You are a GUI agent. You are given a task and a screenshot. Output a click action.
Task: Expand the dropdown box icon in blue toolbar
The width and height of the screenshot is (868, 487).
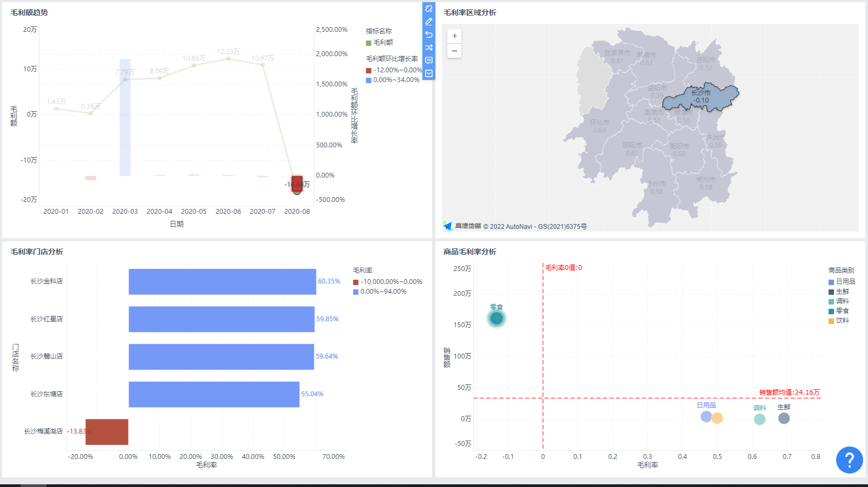(x=429, y=73)
